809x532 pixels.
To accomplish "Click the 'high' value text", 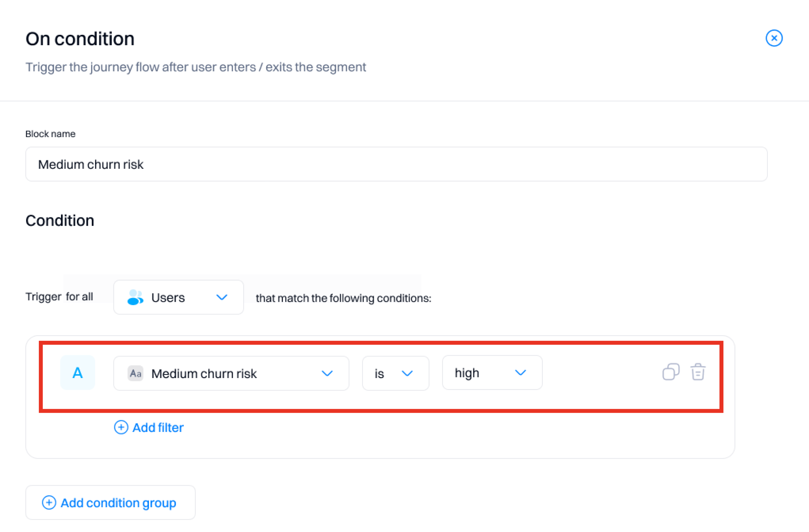I will 467,373.
